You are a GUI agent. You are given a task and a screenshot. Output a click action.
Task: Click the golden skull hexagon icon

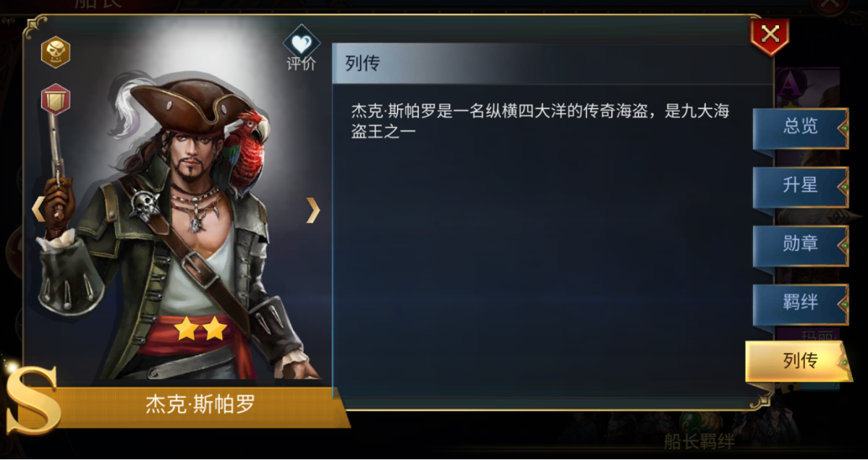(56, 52)
